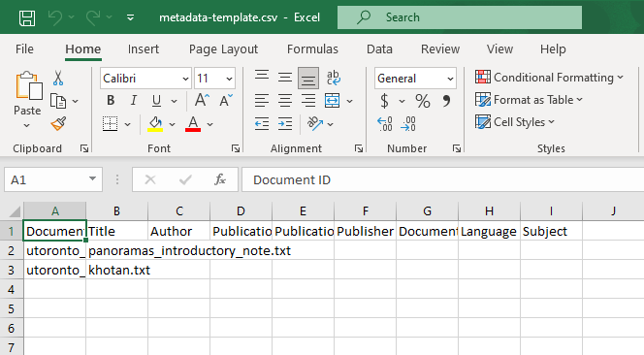Screen dimensions: 644x355
Task: Apply yellow Fill Color bucket
Action: point(155,124)
